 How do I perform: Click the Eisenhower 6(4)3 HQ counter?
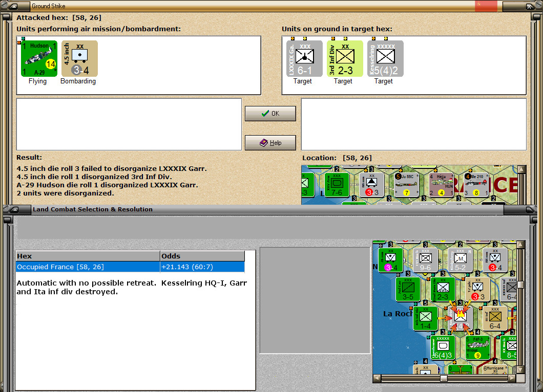pos(443,347)
